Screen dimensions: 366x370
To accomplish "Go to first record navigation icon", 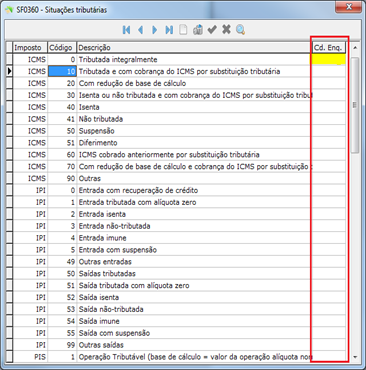I will 126,30.
